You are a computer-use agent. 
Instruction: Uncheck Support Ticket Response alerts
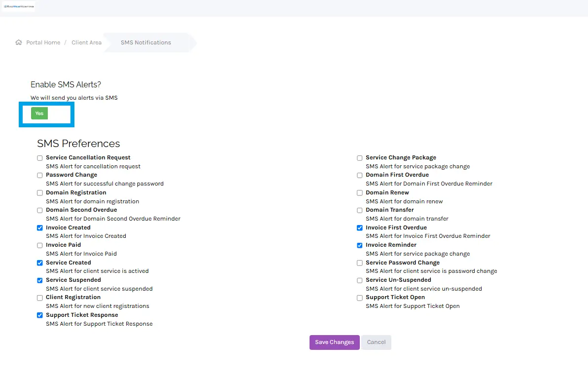click(x=39, y=315)
